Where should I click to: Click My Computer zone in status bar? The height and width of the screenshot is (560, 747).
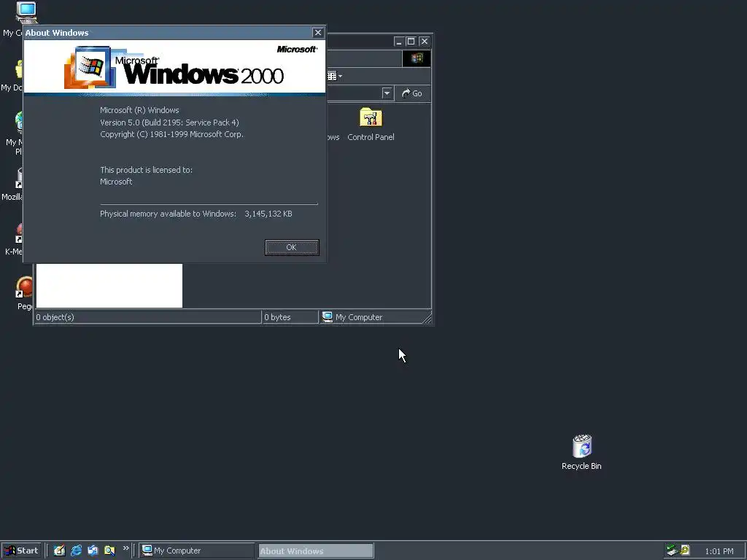point(371,317)
